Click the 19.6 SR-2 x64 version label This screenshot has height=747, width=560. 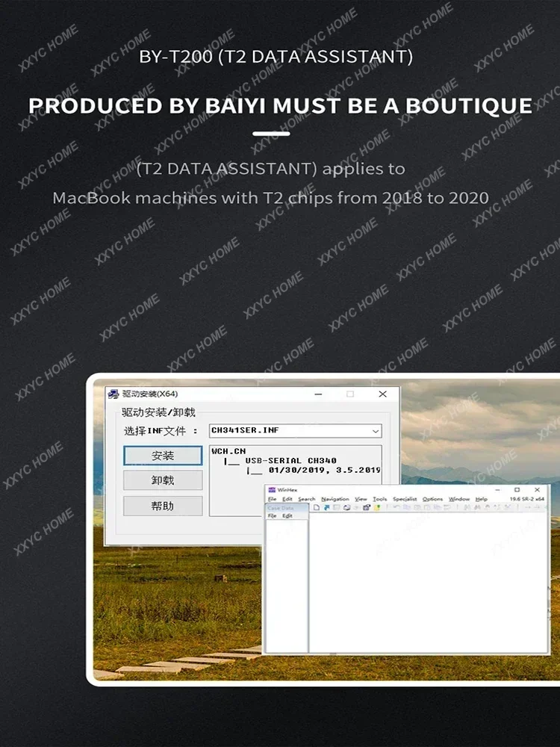tap(527, 499)
